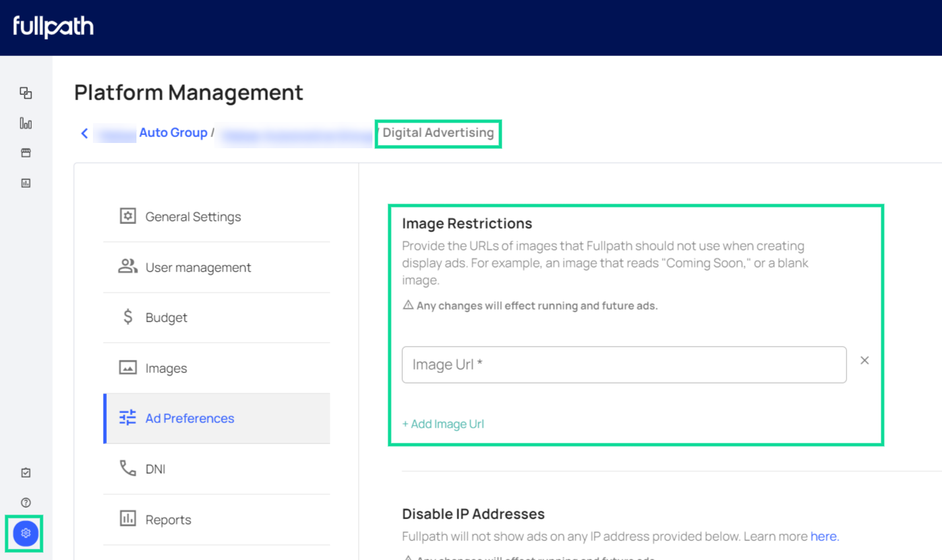Open the blue settings gear icon
The width and height of the screenshot is (942, 560).
pos(26,533)
